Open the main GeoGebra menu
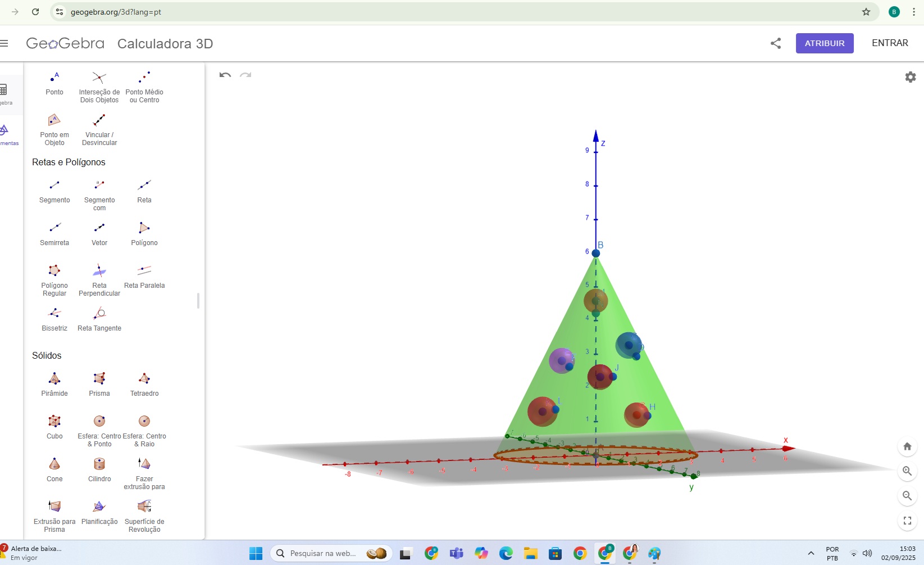 point(4,43)
